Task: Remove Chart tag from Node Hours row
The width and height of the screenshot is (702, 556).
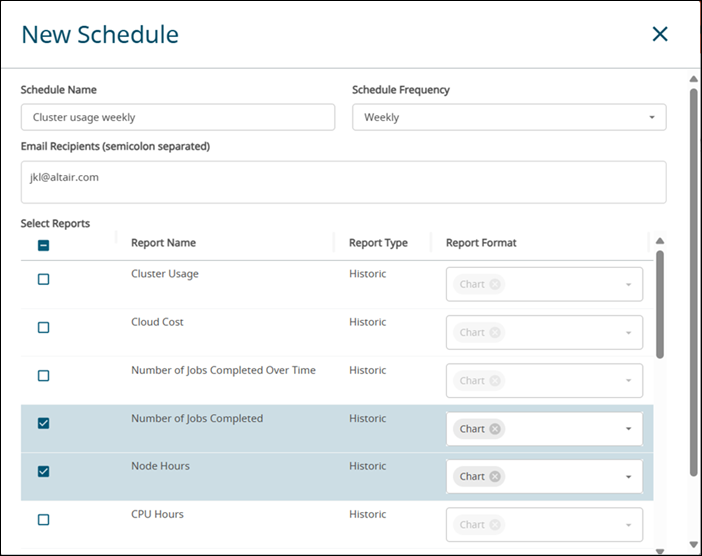Action: [x=494, y=477]
